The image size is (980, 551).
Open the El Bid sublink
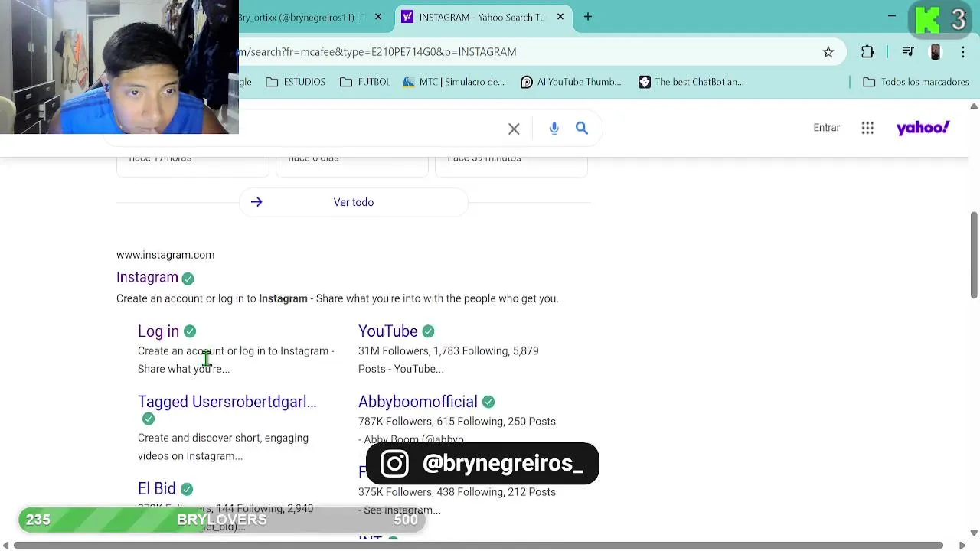click(157, 488)
